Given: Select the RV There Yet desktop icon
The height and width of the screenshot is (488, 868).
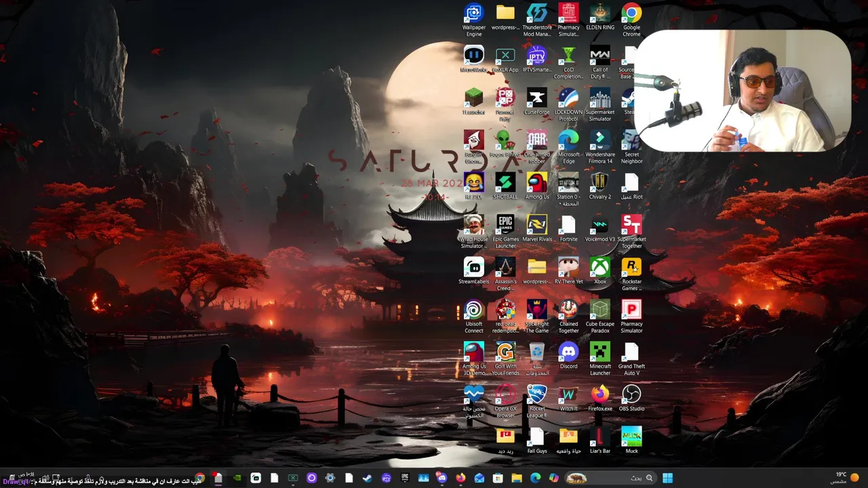Looking at the screenshot, I should coord(568,271).
